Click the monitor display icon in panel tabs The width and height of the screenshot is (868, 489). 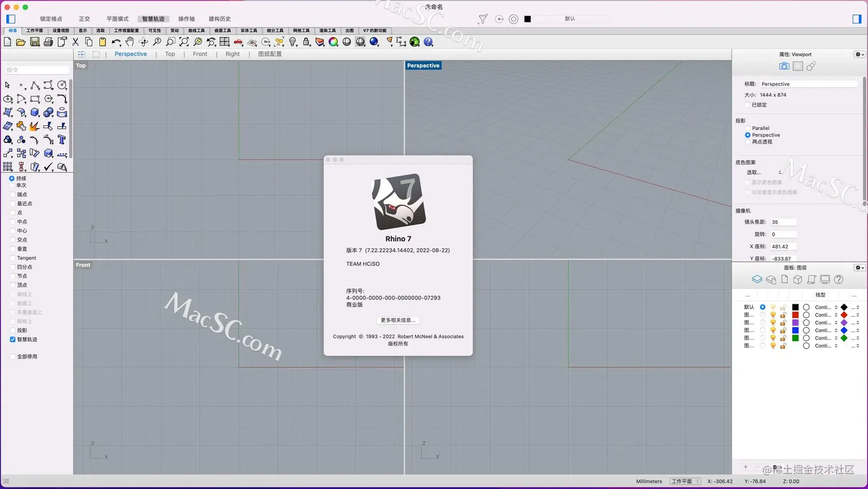(825, 279)
